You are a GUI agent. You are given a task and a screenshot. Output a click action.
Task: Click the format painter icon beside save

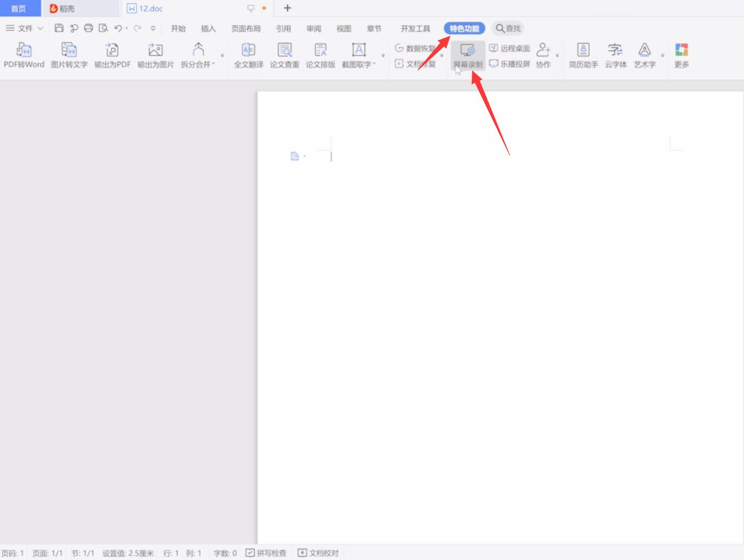[74, 28]
